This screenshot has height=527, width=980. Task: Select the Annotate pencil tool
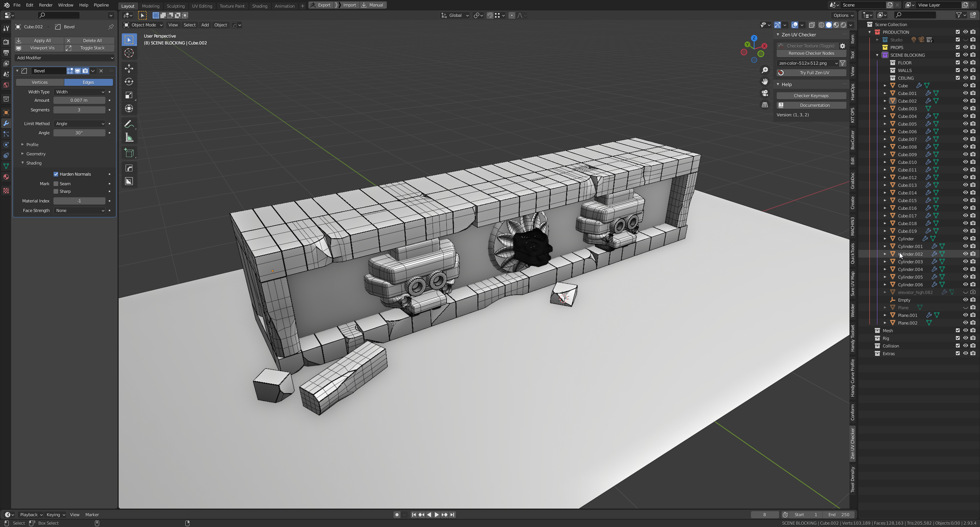129,124
